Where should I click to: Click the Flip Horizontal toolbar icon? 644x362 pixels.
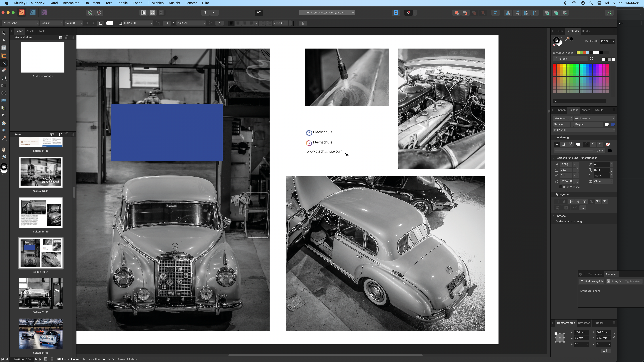pos(508,12)
